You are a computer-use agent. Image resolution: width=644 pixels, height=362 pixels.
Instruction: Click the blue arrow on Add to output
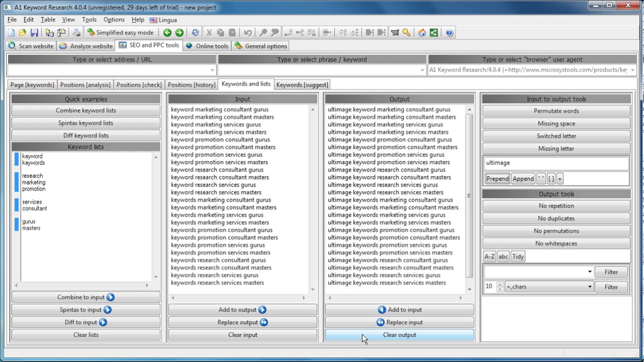(x=263, y=310)
